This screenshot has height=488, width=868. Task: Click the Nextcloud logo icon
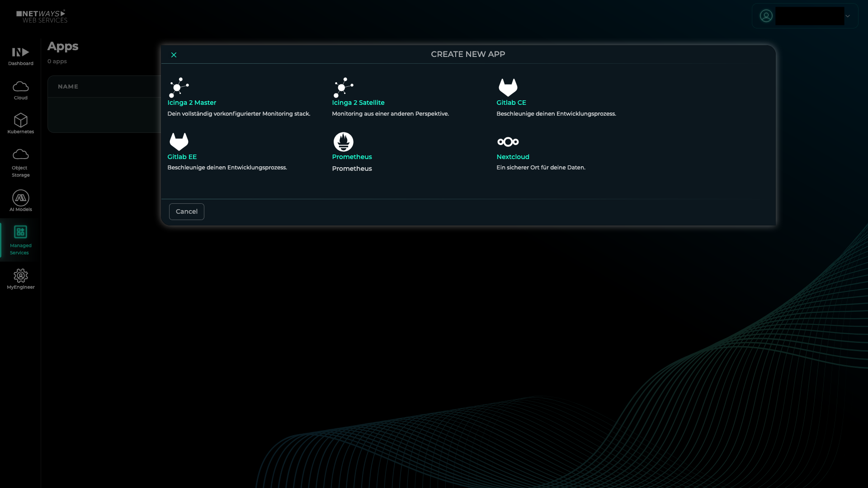point(508,142)
